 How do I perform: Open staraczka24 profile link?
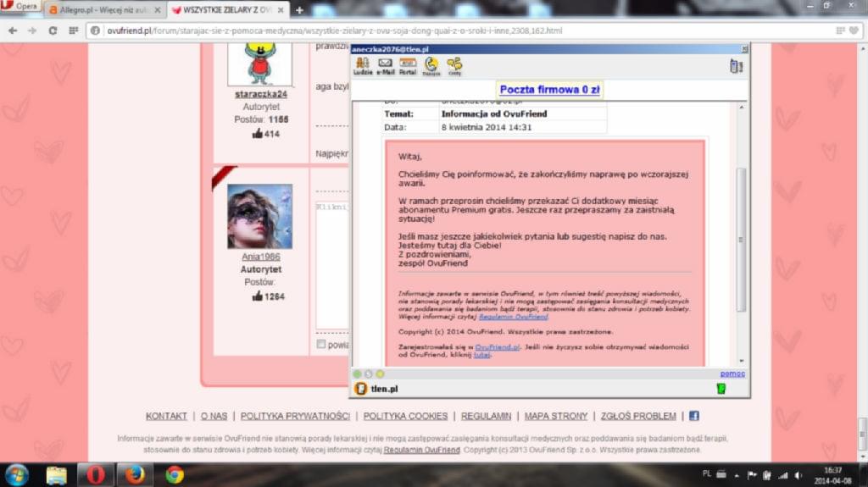[x=261, y=94]
